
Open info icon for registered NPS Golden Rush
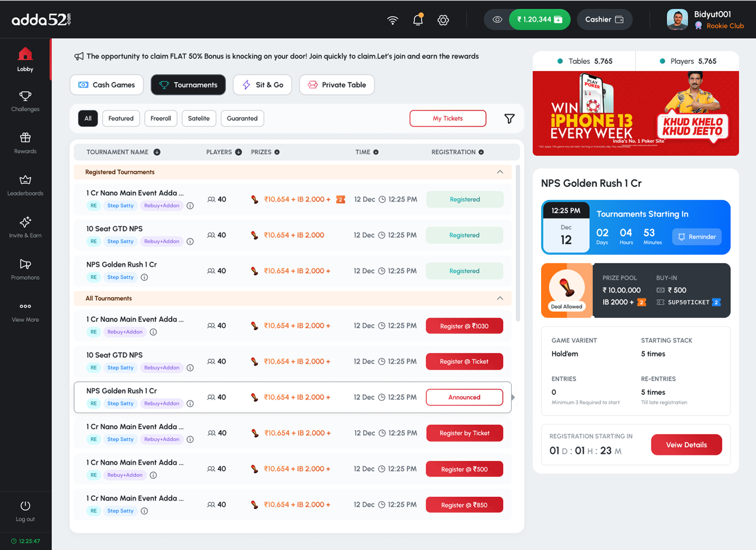144,277
